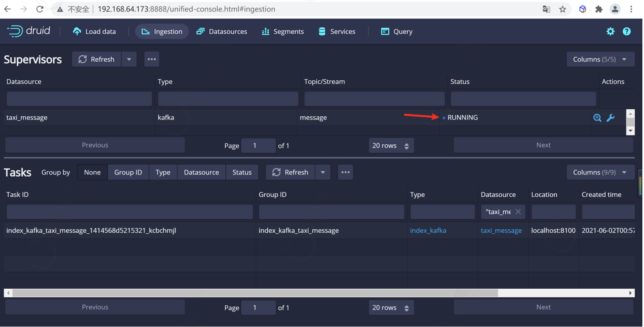
Task: Filter tasks by Location field
Action: 554,212
